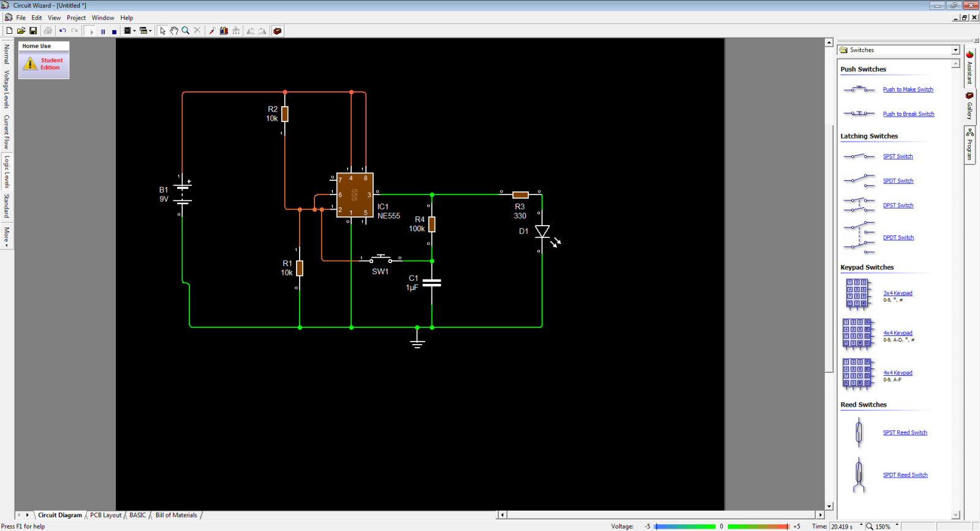Select the Pan hand tool
The image size is (980, 531).
pos(174,31)
